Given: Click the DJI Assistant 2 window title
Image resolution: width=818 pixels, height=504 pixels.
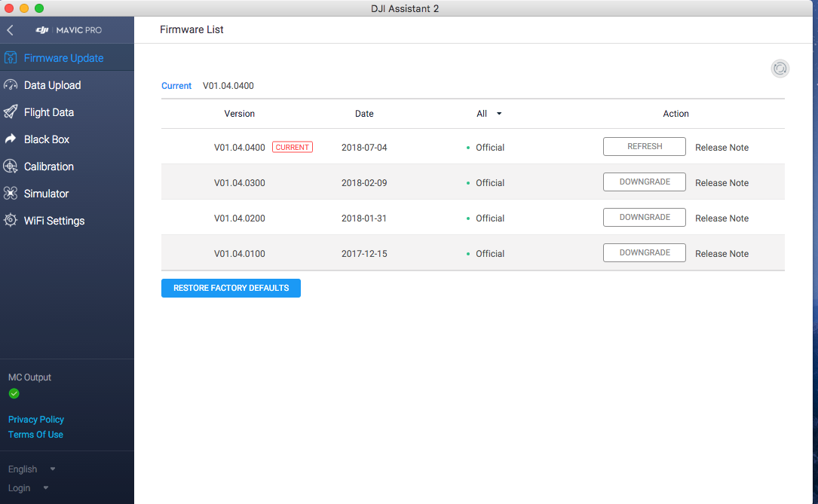Looking at the screenshot, I should [x=405, y=8].
